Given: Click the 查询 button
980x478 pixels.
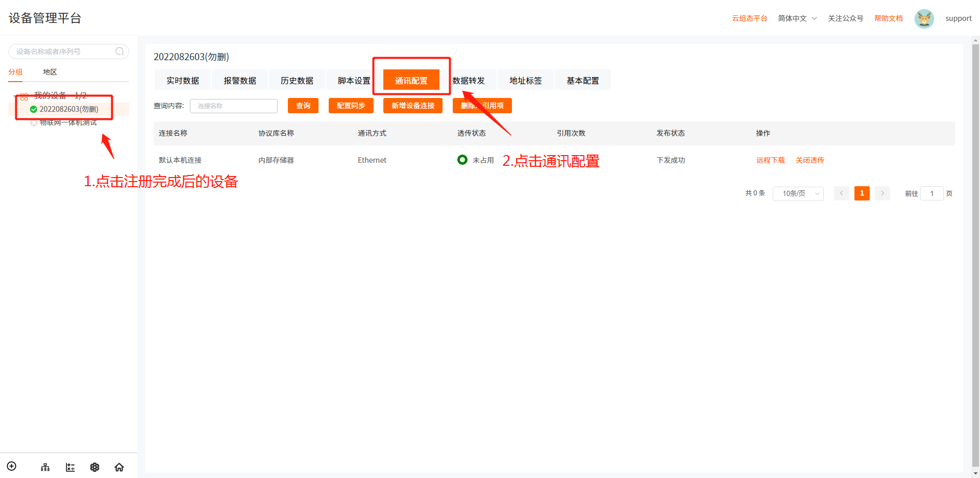Looking at the screenshot, I should tap(303, 106).
